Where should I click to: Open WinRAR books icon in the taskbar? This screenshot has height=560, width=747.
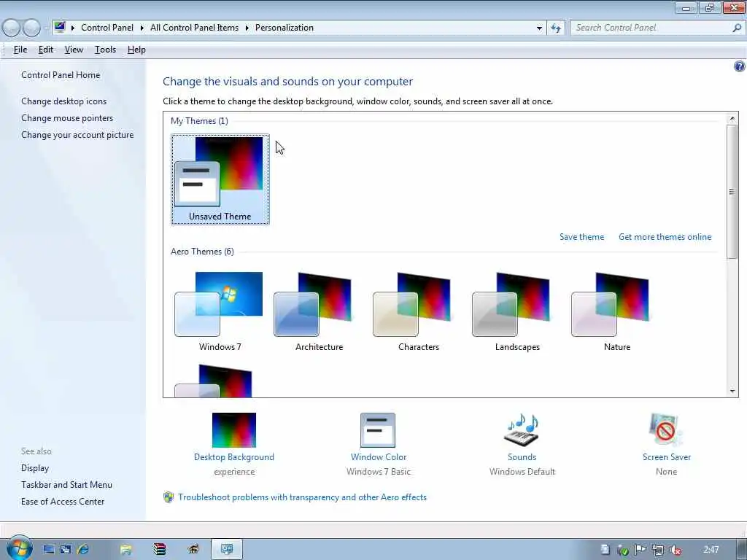(160, 550)
